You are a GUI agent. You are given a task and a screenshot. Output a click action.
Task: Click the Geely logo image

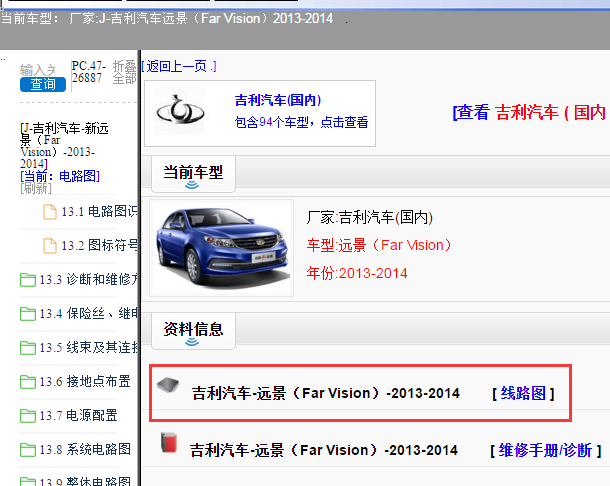[x=180, y=111]
